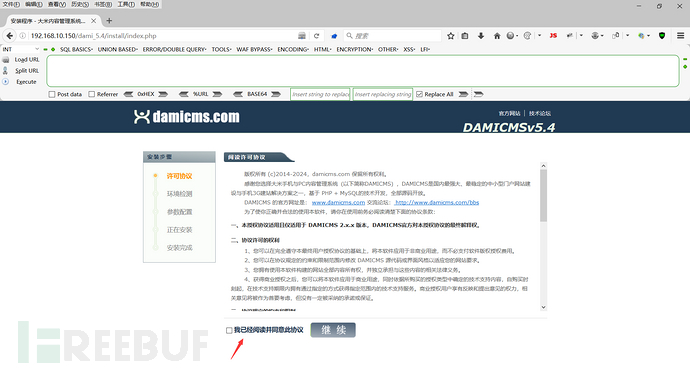This screenshot has width=690, height=370.
Task: Expand the UNION BASED dropdown
Action: [x=117, y=49]
